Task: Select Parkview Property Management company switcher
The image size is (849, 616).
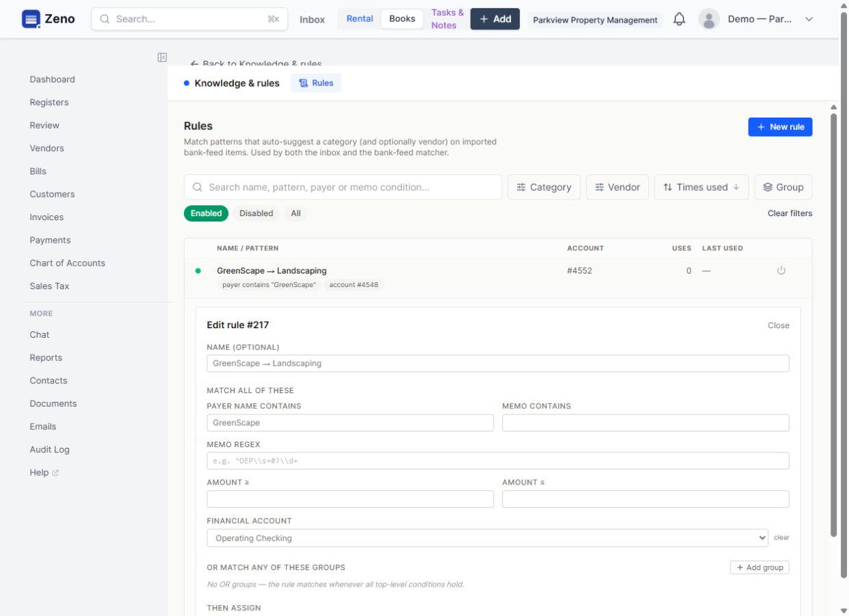Action: tap(595, 20)
